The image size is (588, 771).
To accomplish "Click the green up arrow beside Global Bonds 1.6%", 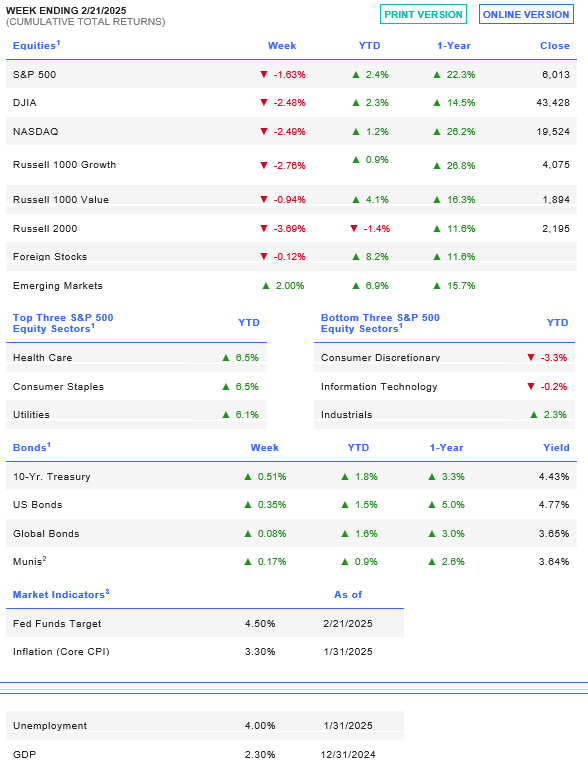I will point(345,534).
